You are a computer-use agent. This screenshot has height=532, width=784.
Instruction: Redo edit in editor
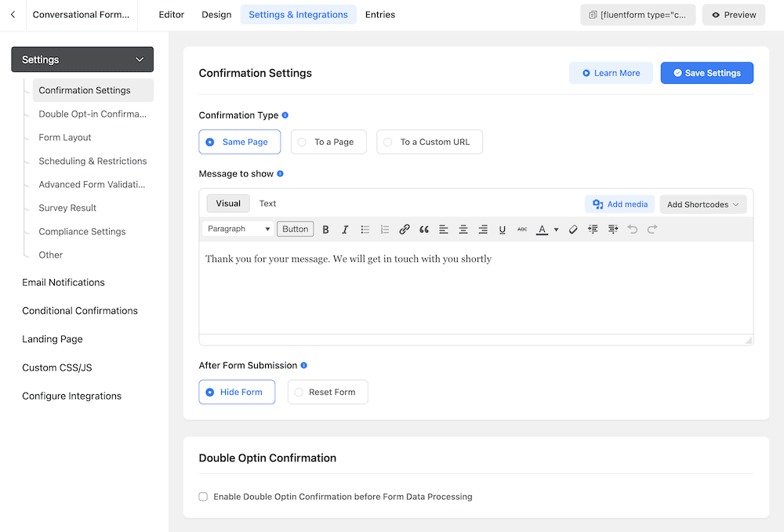[x=652, y=230]
